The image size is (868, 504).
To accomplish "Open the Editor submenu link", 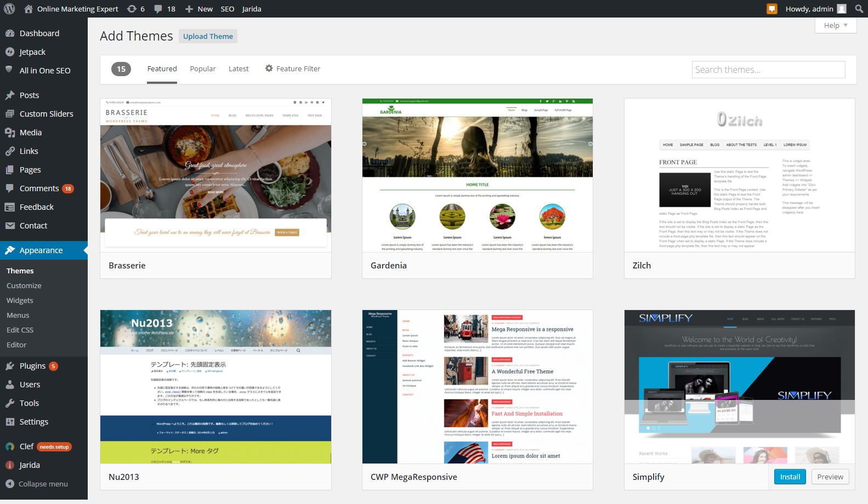I will click(x=16, y=345).
